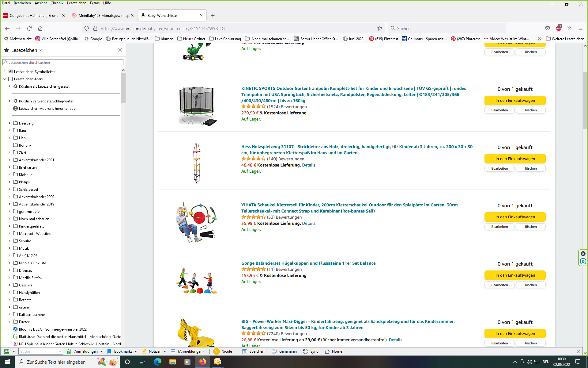Open Hess Holzspielzeug Strickleiter title link
This screenshot has width=588, height=368.
(357, 150)
